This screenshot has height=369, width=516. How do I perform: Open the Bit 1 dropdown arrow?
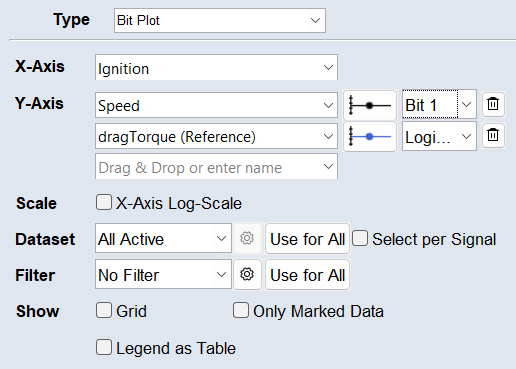[x=467, y=104]
